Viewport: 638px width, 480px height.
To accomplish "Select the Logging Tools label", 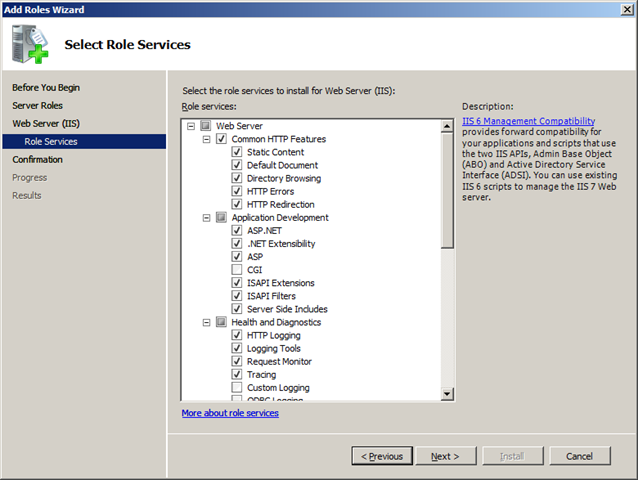I will pyautogui.click(x=274, y=348).
